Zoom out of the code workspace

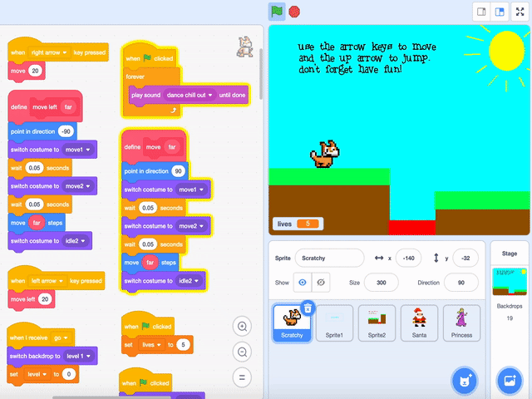pyautogui.click(x=243, y=352)
